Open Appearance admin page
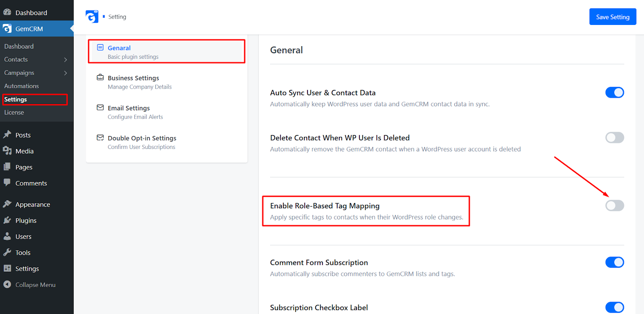Viewport: 644px width, 314px height. 33,205
